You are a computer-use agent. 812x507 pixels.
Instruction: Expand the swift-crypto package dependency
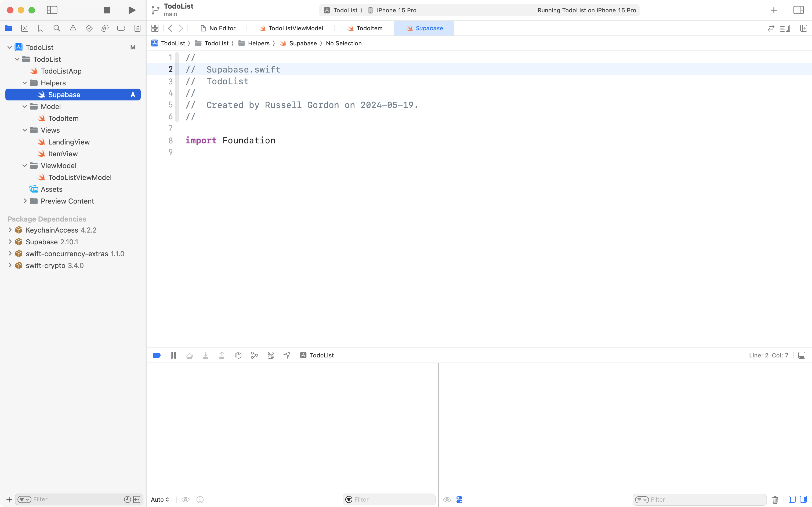[x=10, y=265]
